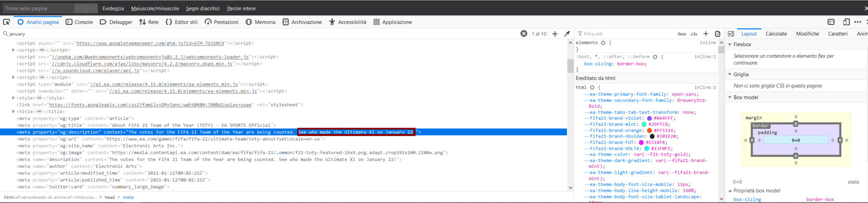Open the Google Fonts DM Sans stylesheet link
This screenshot has height=203, width=868.
click(x=151, y=105)
